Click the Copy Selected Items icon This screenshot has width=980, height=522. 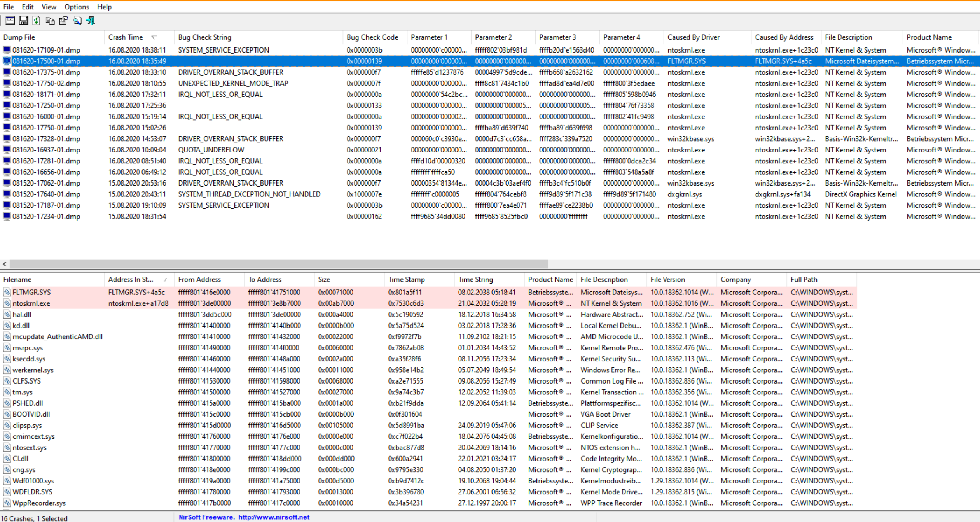pyautogui.click(x=50, y=21)
